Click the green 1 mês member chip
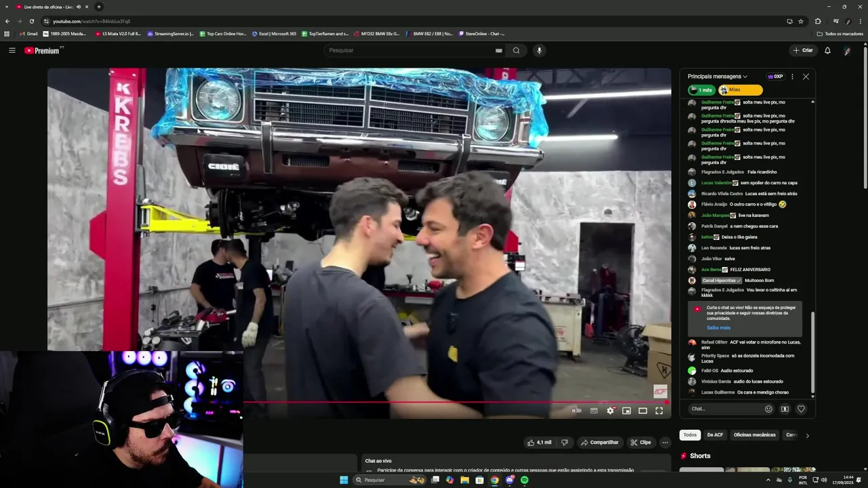868x488 pixels. [x=702, y=90]
